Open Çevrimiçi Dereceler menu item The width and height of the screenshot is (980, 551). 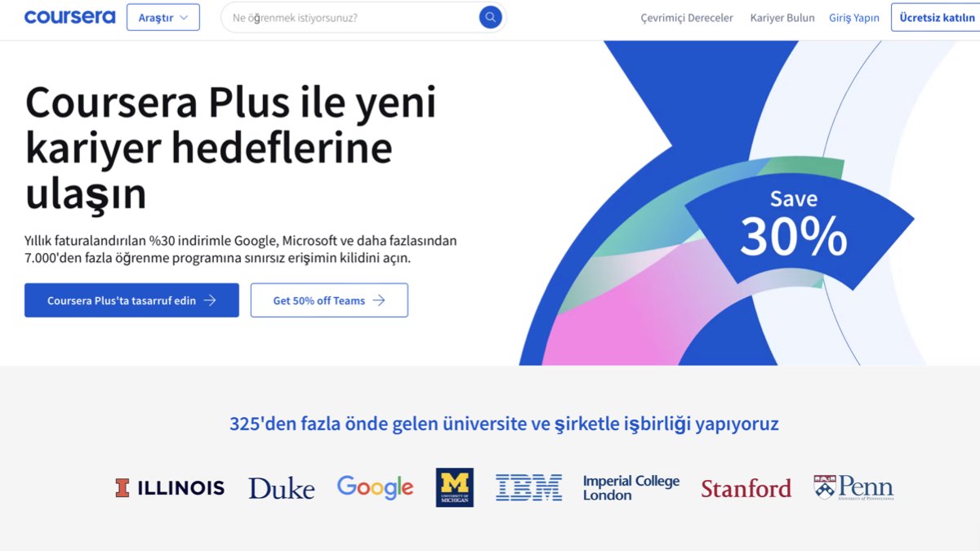[687, 18]
